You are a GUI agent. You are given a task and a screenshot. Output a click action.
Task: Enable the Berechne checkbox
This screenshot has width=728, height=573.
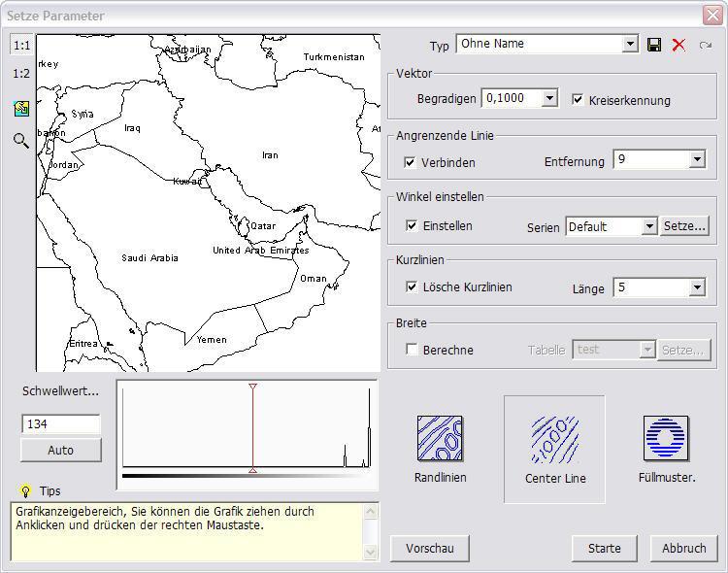click(412, 350)
